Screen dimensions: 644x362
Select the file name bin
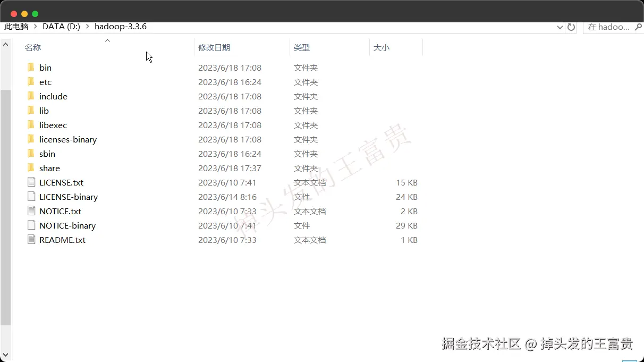[x=45, y=68]
